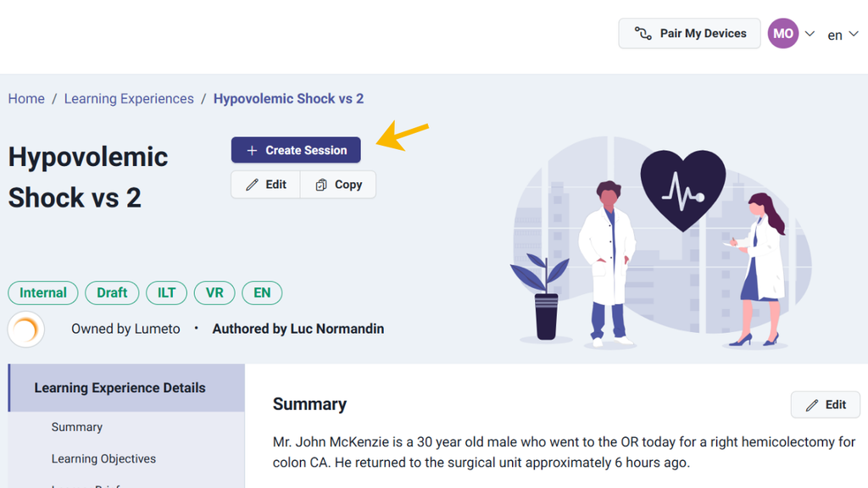The height and width of the screenshot is (488, 868).
Task: Edit the Summary section
Action: pyautogui.click(x=826, y=405)
